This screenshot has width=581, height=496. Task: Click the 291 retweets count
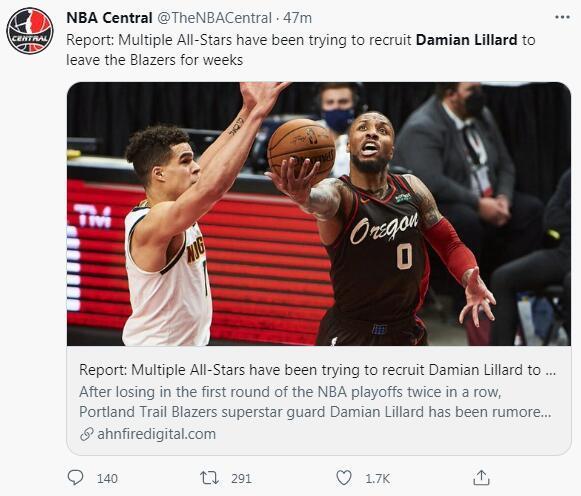tap(241, 479)
